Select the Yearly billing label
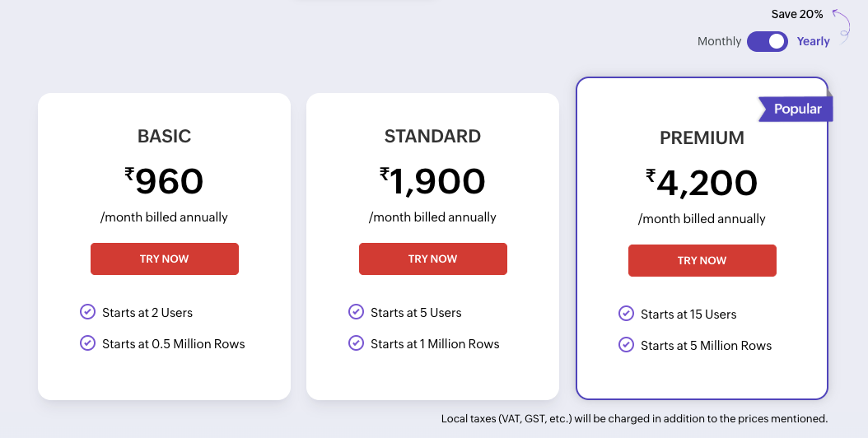Image resolution: width=868 pixels, height=438 pixels. click(x=813, y=41)
